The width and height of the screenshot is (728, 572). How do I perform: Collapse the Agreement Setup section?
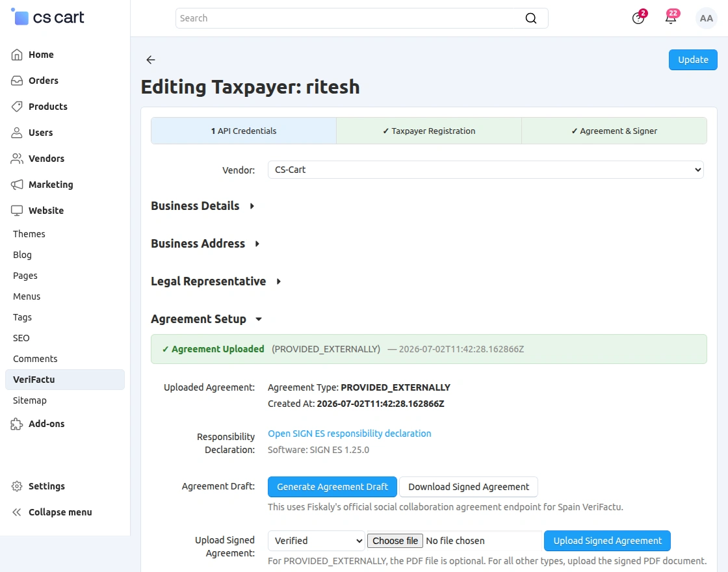pyautogui.click(x=207, y=319)
